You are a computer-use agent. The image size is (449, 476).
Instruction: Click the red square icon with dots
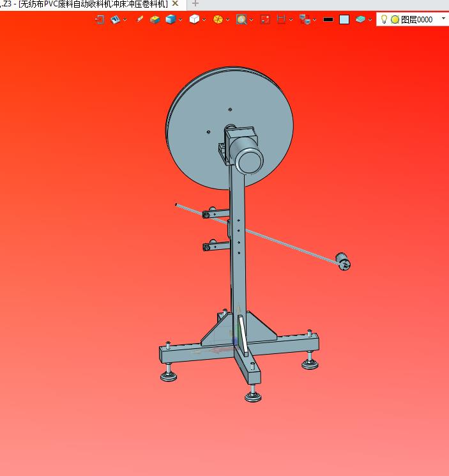265,19
